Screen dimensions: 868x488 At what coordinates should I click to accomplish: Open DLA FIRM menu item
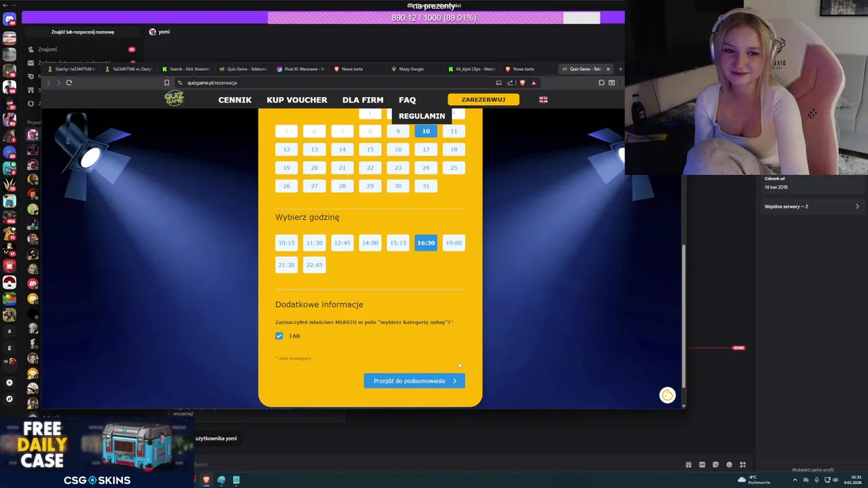[363, 100]
